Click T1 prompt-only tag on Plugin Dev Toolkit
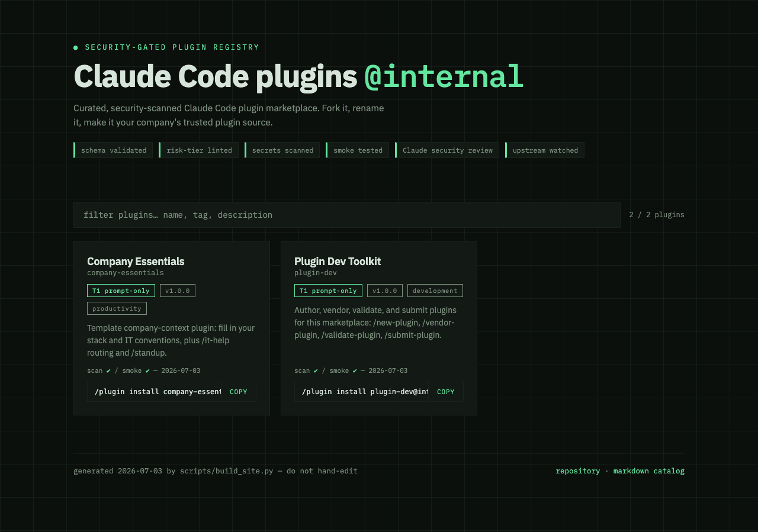The width and height of the screenshot is (758, 532). point(328,291)
